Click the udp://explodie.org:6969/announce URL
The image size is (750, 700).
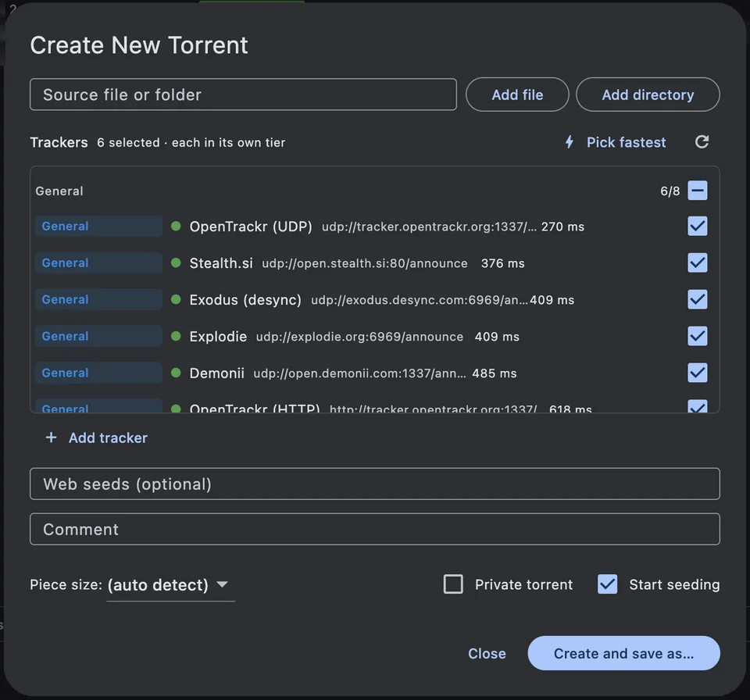click(x=359, y=337)
